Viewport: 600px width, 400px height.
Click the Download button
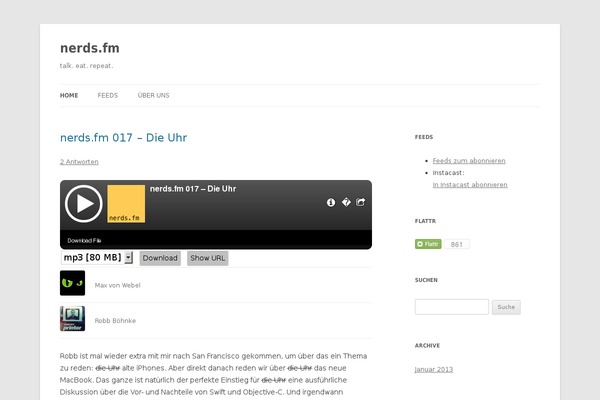[x=160, y=258]
